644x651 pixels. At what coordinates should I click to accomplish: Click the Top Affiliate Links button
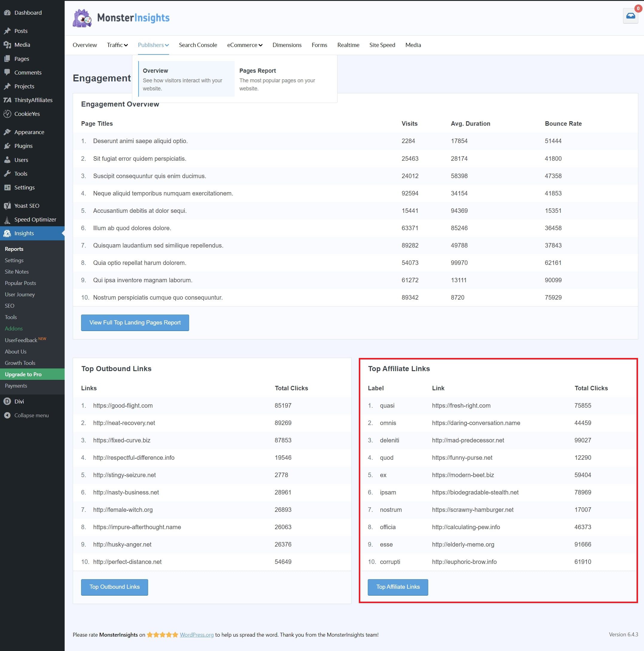coord(398,586)
